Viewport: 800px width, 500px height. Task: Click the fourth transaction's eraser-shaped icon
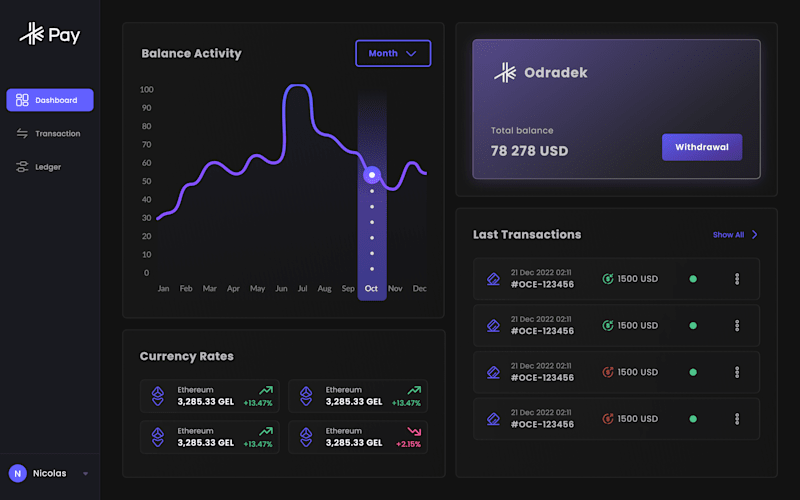(x=493, y=419)
